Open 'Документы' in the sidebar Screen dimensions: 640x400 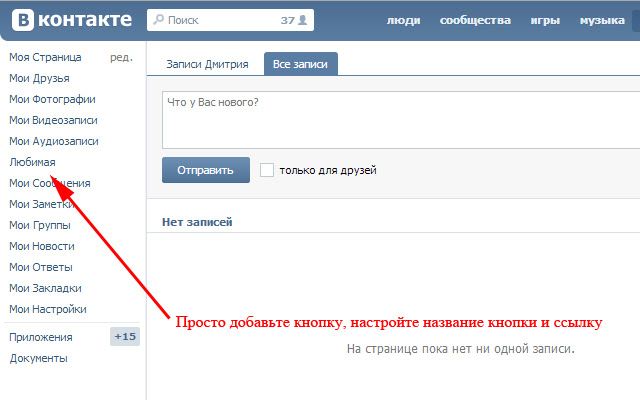[x=38, y=358]
